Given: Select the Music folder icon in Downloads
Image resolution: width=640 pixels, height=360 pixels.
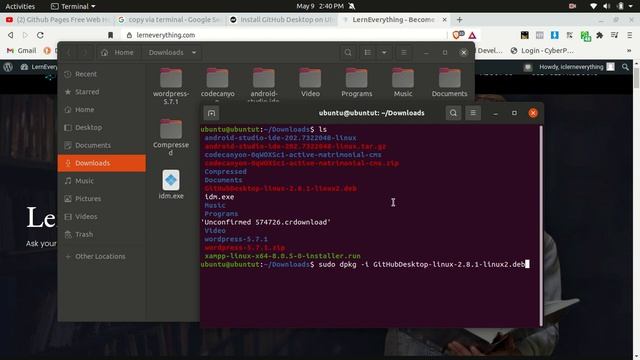Looking at the screenshot, I should point(403,78).
